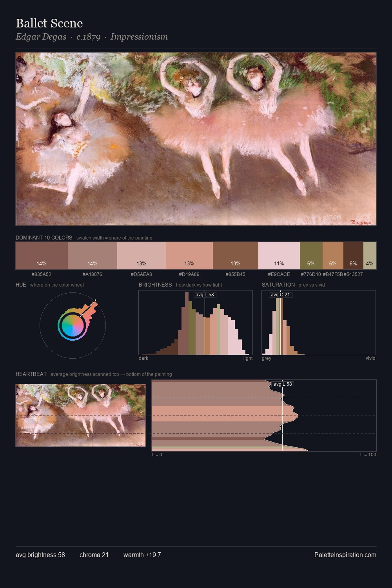Open the main Ballet Scene painting image
Screen dimensions: 392x588
pyautogui.click(x=196, y=139)
